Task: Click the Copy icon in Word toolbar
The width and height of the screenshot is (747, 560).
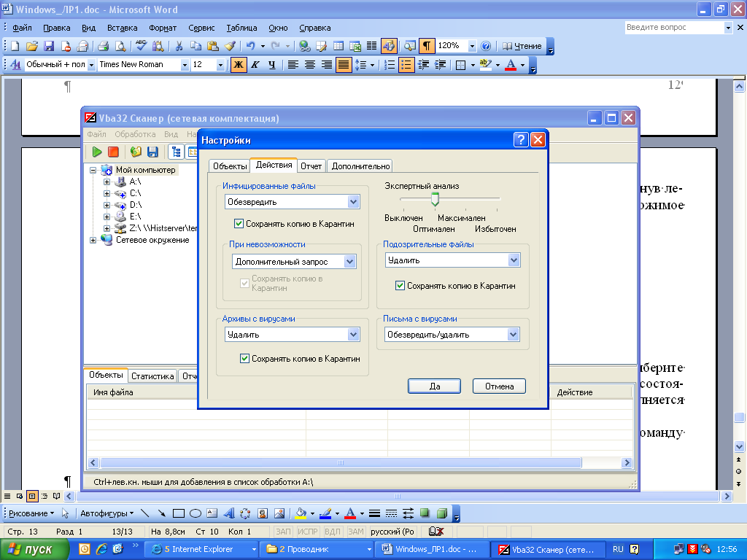Action: point(196,46)
